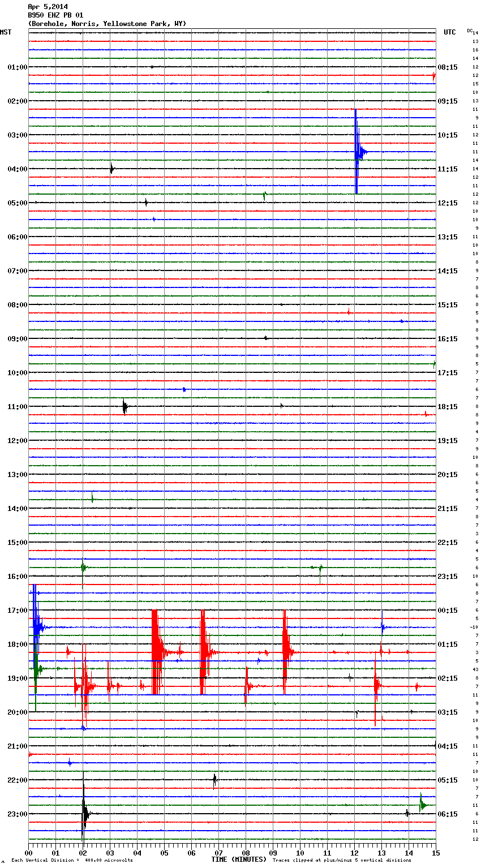Click the "16:15" UTC time label
The width and height of the screenshot is (481, 868).
point(448,339)
